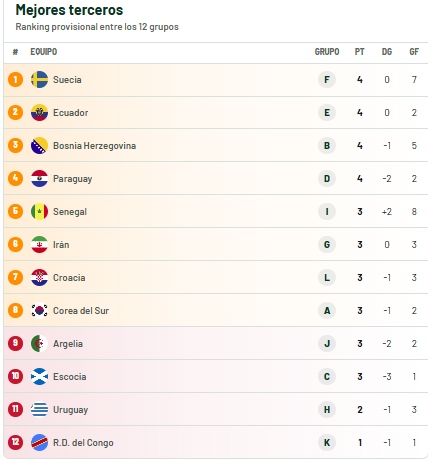
Task: Select the Corea del Sur flag
Action: pos(39,311)
